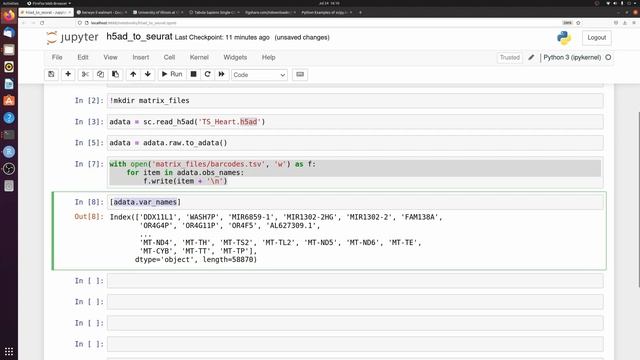Open the Kernel menu
Viewport: 640px width, 360px height.
[x=199, y=58]
